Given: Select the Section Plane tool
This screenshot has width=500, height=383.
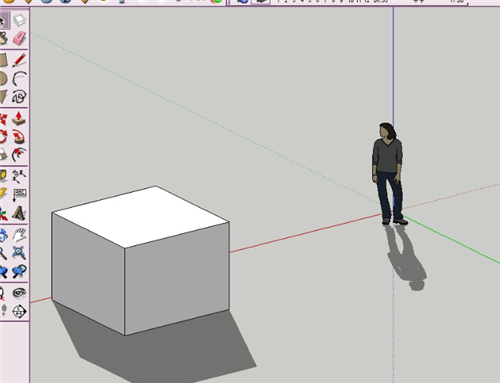Looking at the screenshot, I should pos(19,311).
